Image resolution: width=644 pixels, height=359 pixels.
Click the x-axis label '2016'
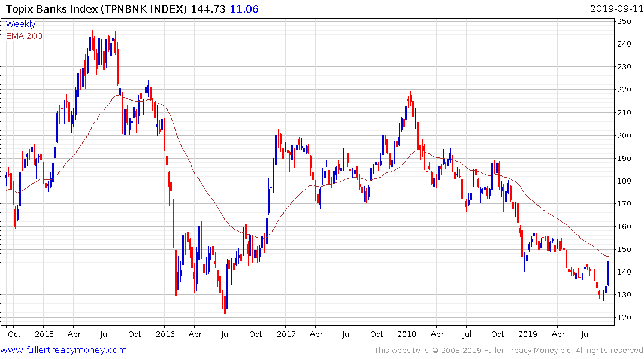165,334
